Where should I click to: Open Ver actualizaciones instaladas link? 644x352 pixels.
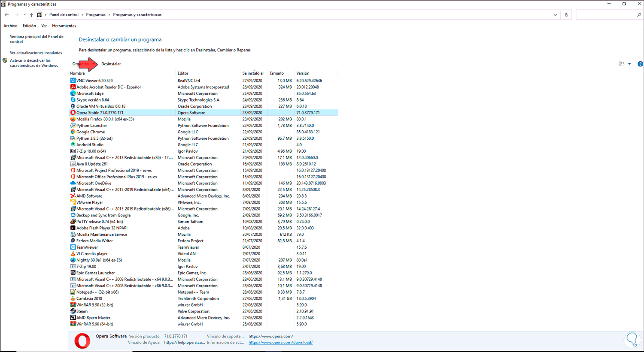pyautogui.click(x=36, y=53)
